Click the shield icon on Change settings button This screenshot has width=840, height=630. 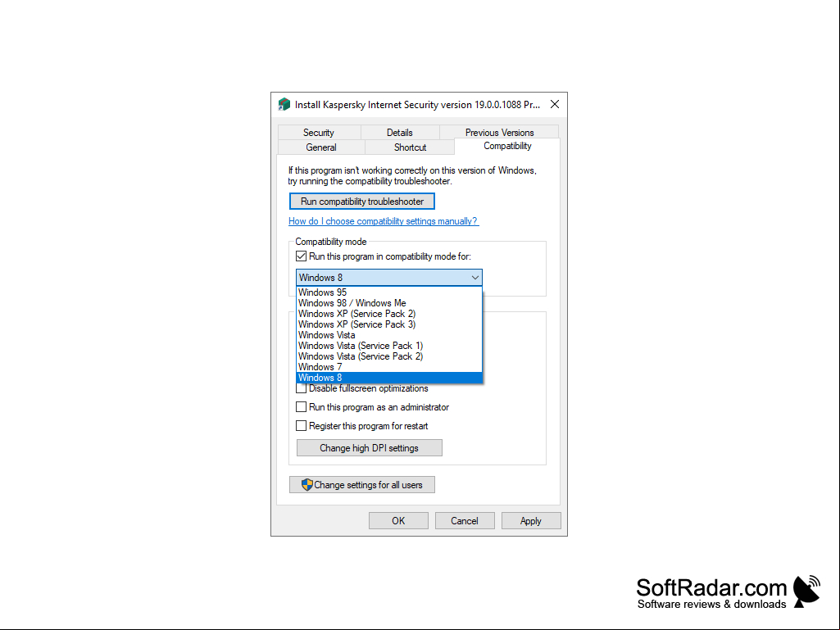click(x=307, y=485)
